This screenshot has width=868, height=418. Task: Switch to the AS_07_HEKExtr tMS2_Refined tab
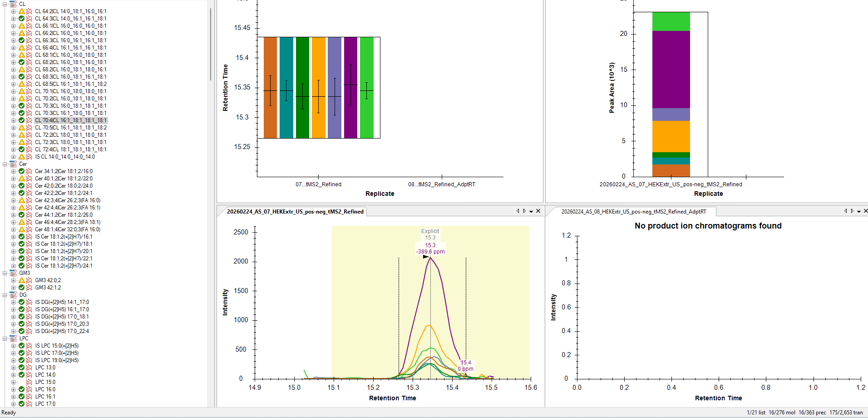coord(295,212)
